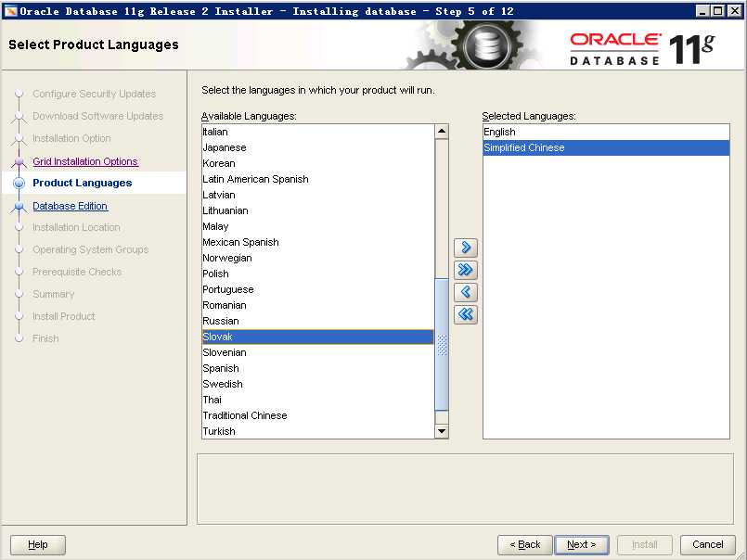Viewport: 747px width, 560px height.
Task: Select Japanese in Available Languages
Action: [x=317, y=147]
